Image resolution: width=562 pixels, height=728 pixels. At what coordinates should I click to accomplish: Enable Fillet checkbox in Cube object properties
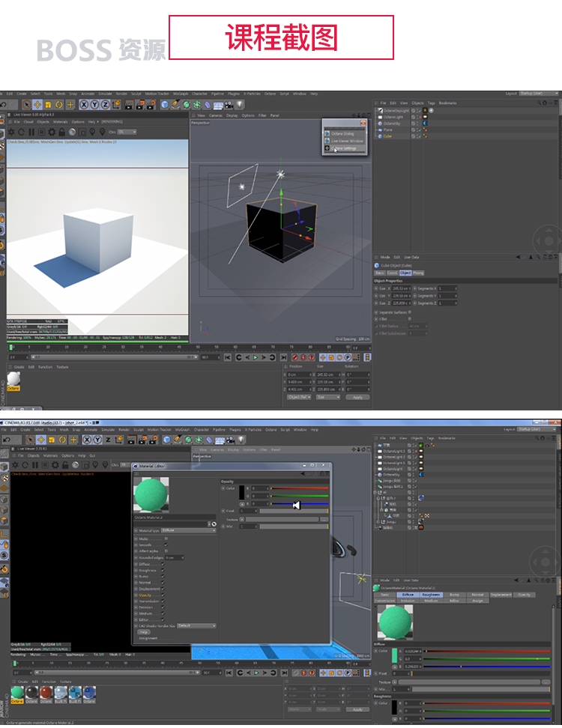pyautogui.click(x=410, y=318)
